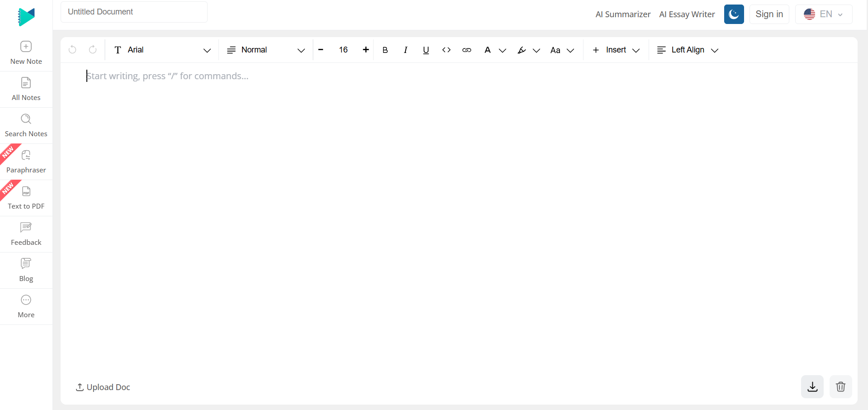Open the EN language selector
The image size is (868, 410).
click(x=823, y=14)
